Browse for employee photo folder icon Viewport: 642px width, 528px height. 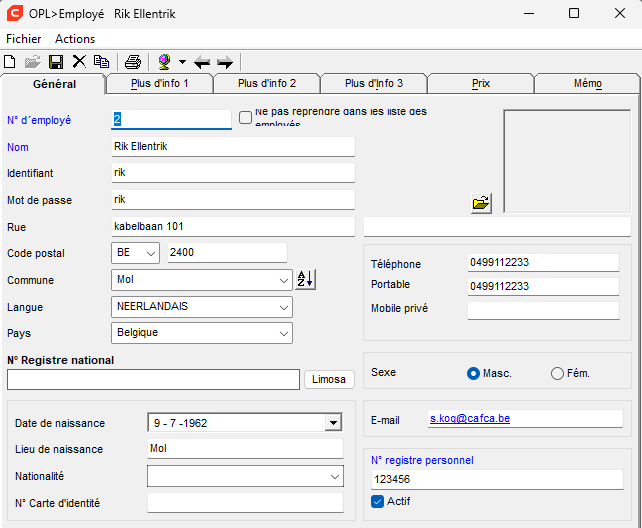point(481,203)
